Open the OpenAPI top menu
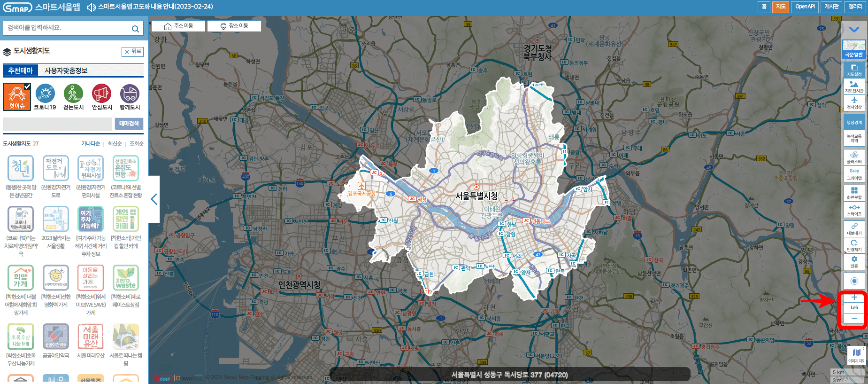868x384 pixels. pyautogui.click(x=805, y=7)
